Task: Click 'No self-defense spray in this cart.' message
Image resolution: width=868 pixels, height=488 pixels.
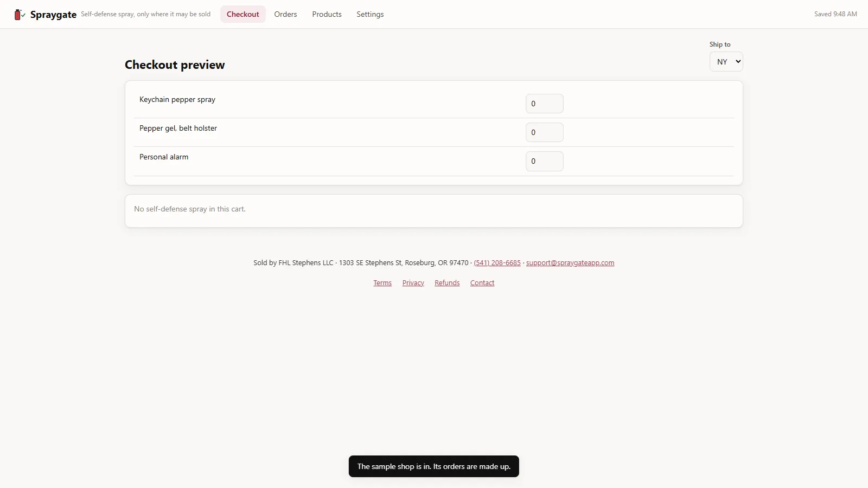Action: click(x=190, y=209)
